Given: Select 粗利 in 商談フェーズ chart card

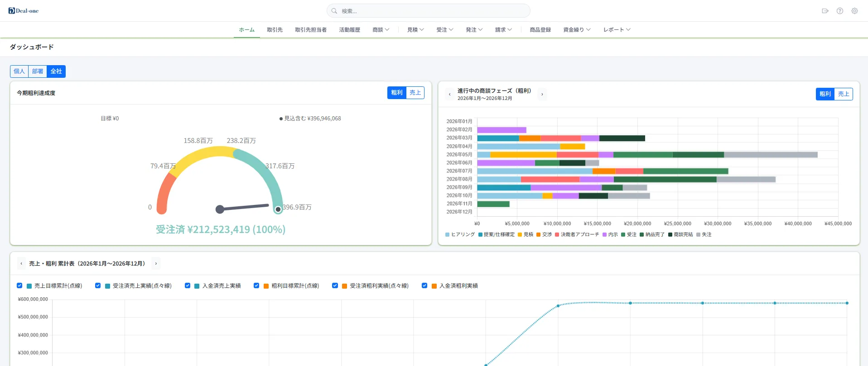Looking at the screenshot, I should [x=825, y=94].
